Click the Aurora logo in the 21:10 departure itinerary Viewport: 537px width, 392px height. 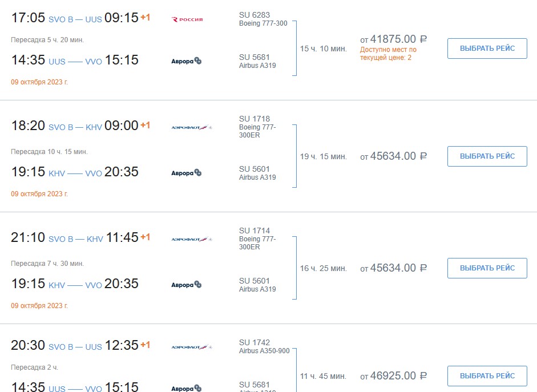pyautogui.click(x=186, y=285)
